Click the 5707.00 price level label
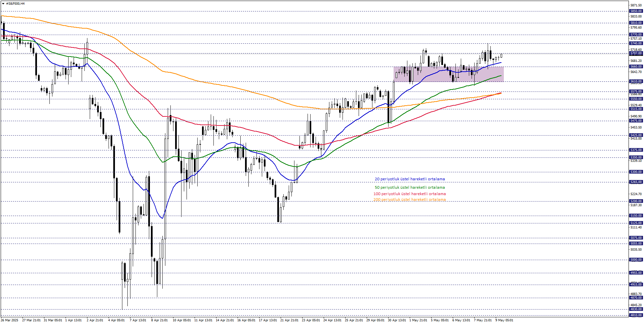Viewport: 644px width, 324px height. [x=636, y=53]
